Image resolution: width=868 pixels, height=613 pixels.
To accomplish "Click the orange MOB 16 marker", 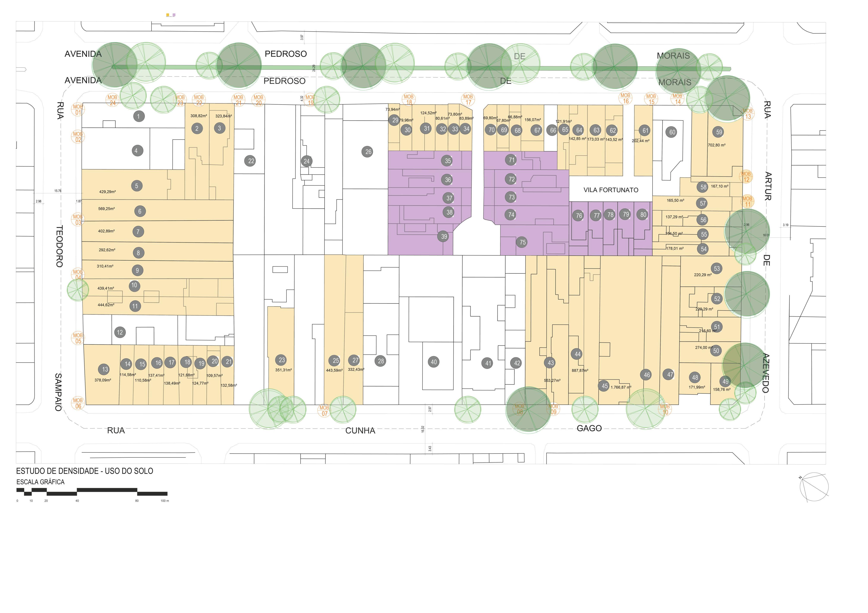I will pyautogui.click(x=625, y=98).
